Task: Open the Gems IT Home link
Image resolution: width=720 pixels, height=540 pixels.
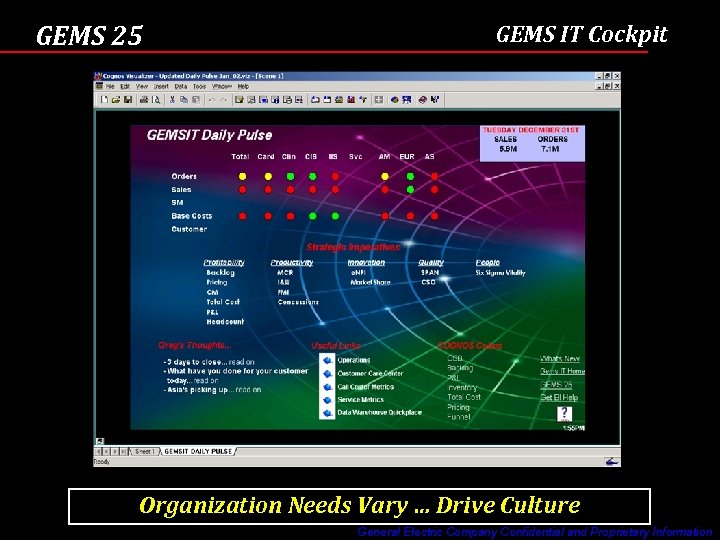Action: coord(562,371)
